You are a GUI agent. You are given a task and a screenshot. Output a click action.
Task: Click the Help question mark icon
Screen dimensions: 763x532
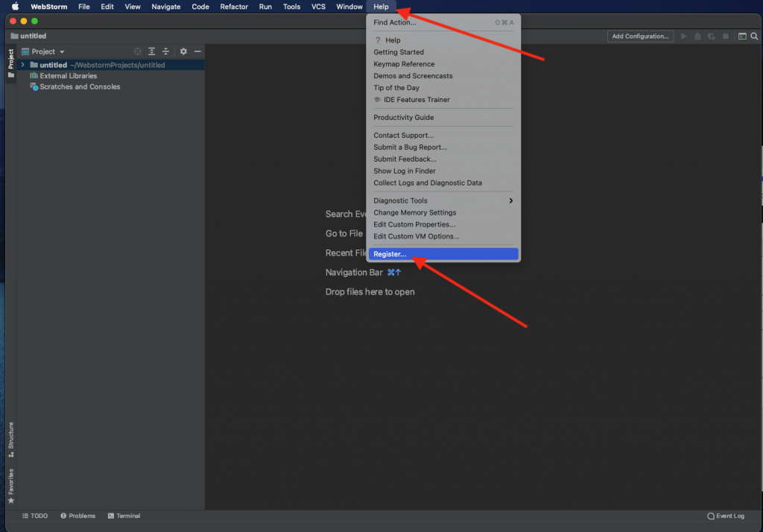[378, 40]
